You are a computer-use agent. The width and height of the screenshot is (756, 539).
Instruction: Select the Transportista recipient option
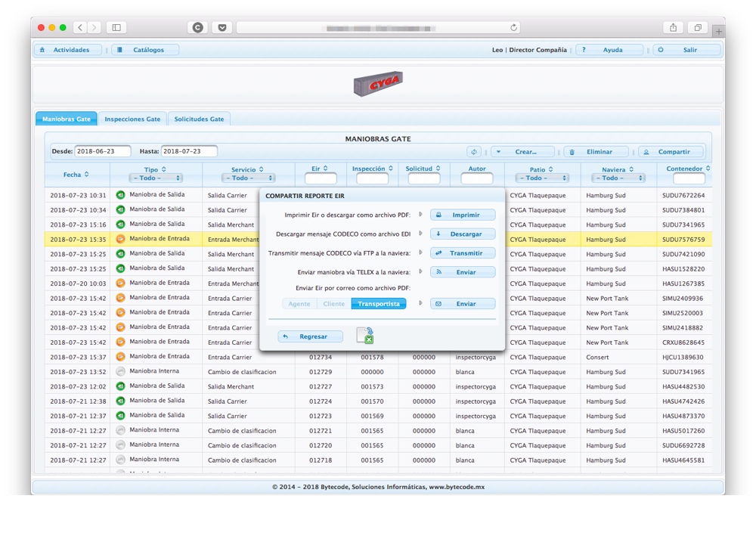point(379,304)
